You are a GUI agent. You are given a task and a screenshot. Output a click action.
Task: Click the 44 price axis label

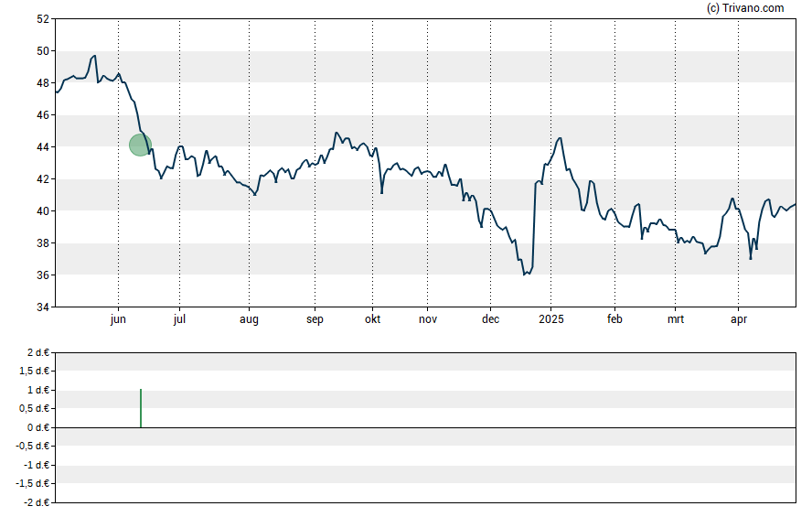tap(43, 147)
